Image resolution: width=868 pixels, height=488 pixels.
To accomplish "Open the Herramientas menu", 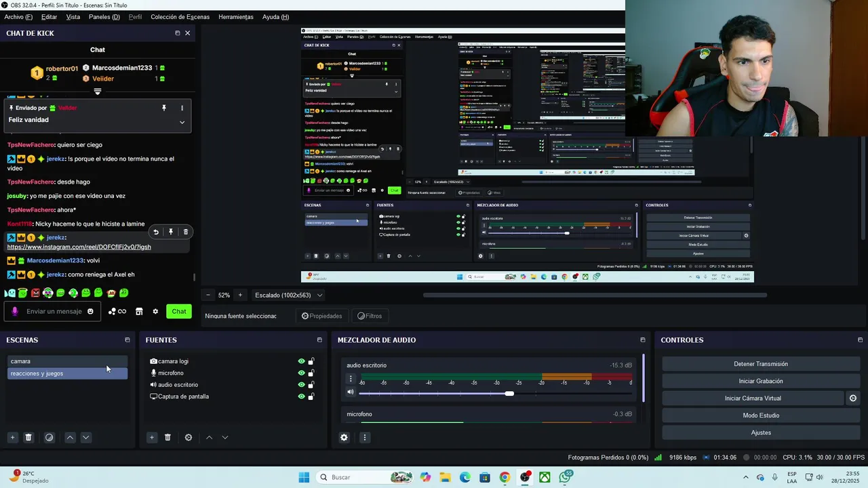I will (235, 17).
